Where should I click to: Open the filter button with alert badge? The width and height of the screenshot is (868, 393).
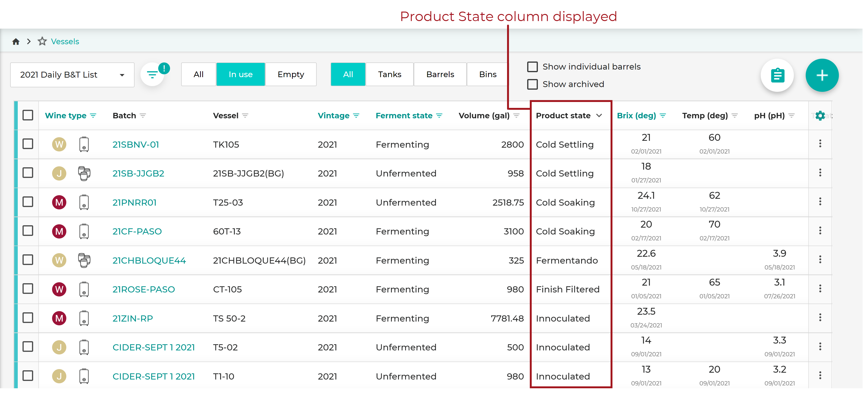click(153, 75)
